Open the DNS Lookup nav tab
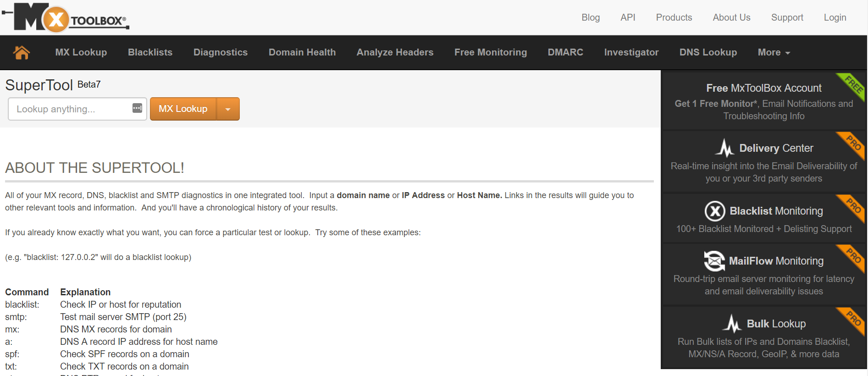This screenshot has width=868, height=376. click(708, 52)
